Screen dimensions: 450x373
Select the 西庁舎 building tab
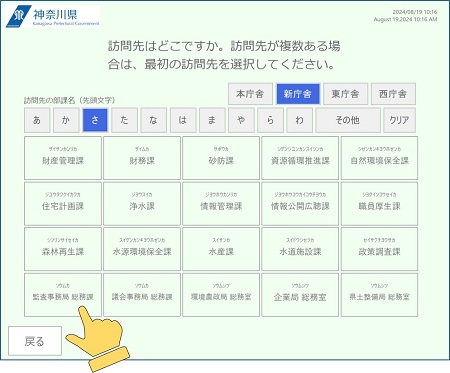393,94
